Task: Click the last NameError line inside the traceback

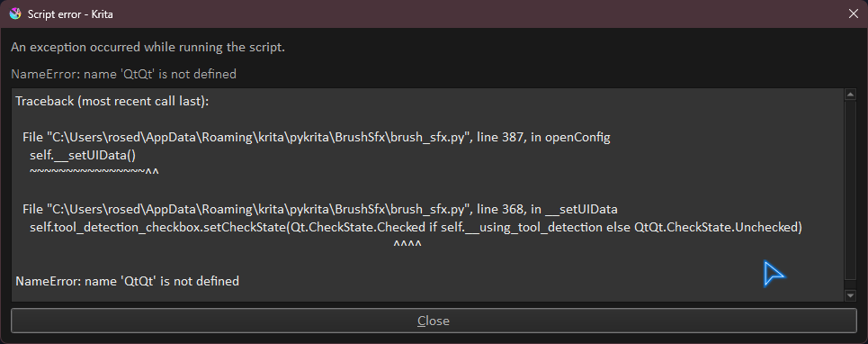Action: coord(128,281)
